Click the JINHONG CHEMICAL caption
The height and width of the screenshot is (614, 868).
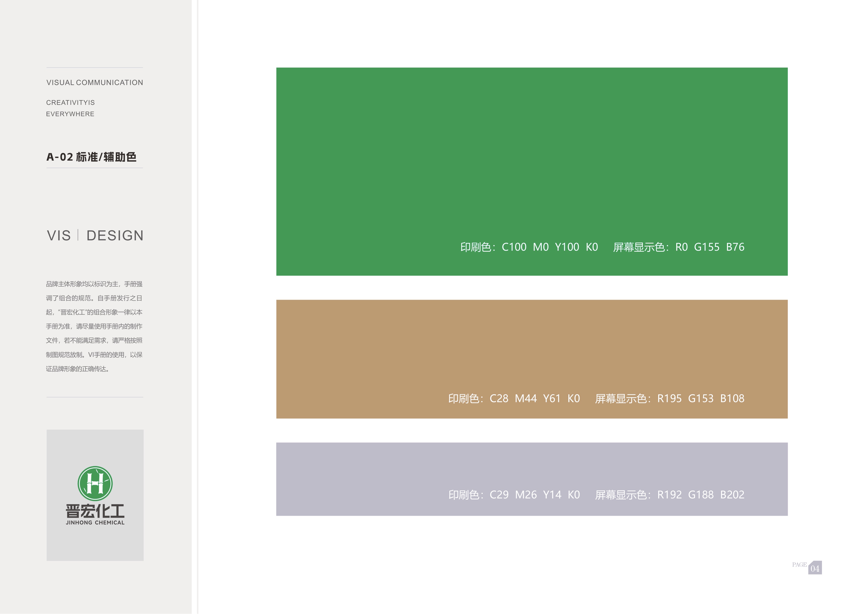(x=95, y=522)
